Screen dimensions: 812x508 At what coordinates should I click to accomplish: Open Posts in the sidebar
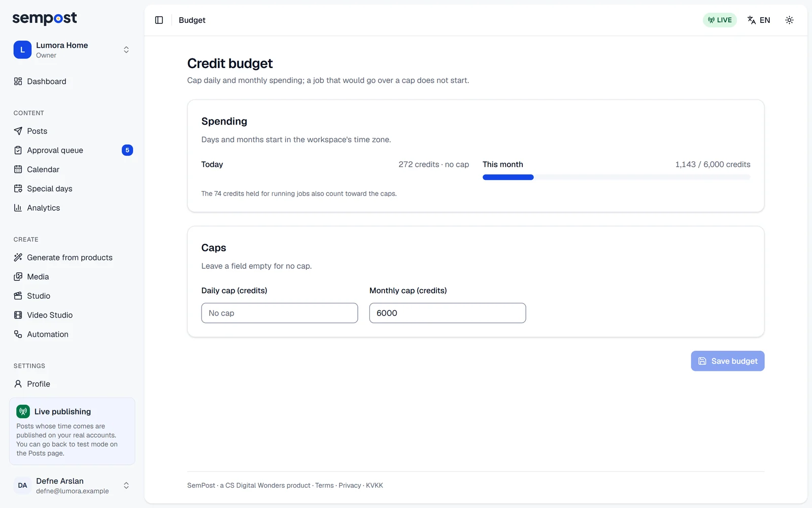pos(72,131)
